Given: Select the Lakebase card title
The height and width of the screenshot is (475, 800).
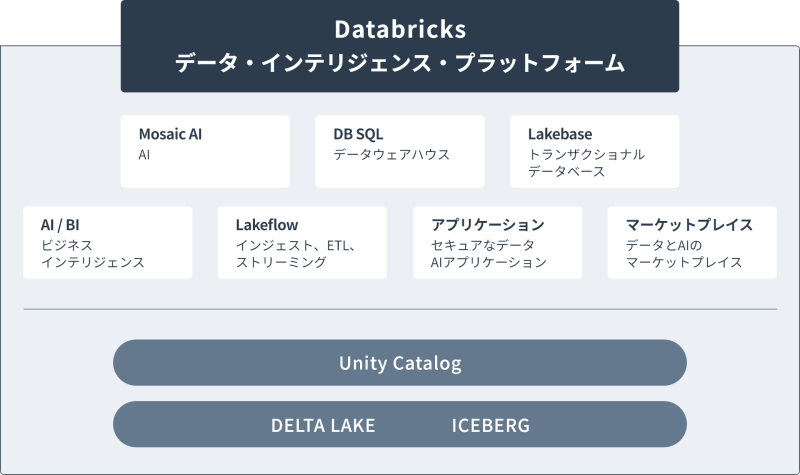Looking at the screenshot, I should (x=560, y=134).
